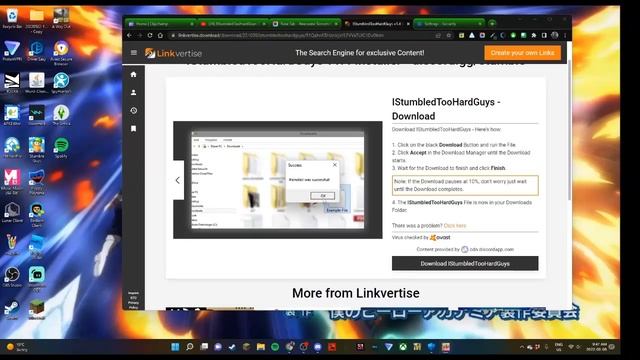Open File Explorer from taskbar
Image resolution: width=640 pixels, height=360 pixels.
(x=261, y=347)
